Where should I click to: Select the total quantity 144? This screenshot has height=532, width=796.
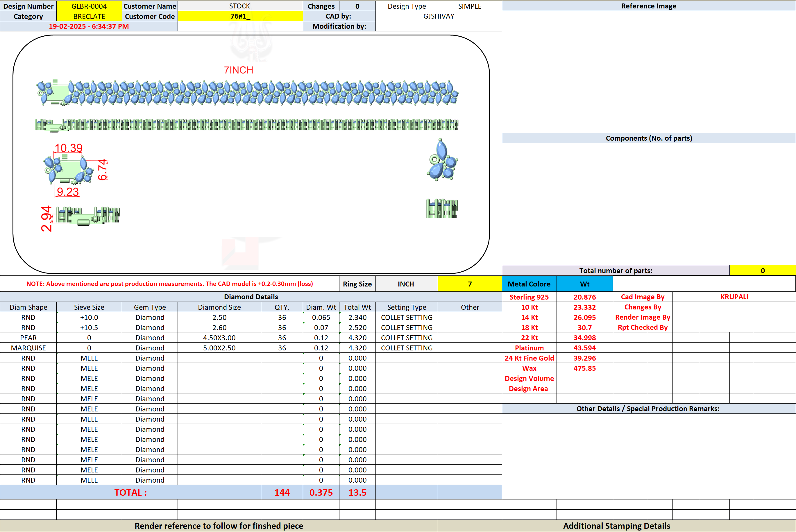click(x=282, y=492)
